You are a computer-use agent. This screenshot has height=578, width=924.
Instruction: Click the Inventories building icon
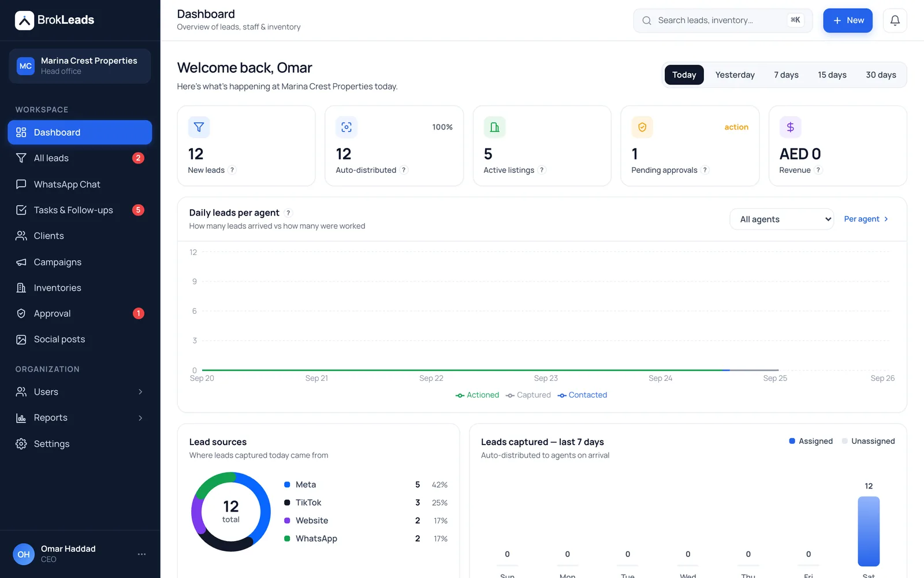point(21,288)
